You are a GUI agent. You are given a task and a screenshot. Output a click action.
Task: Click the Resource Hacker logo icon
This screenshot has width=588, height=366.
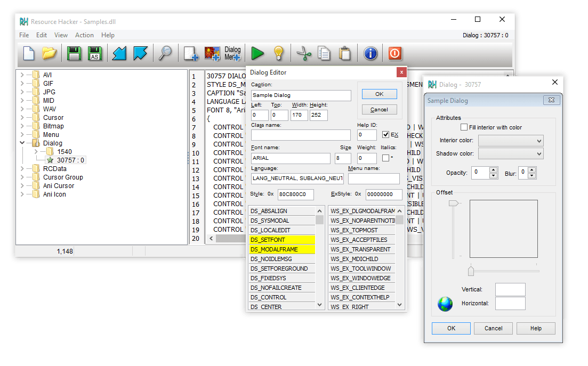pos(24,22)
